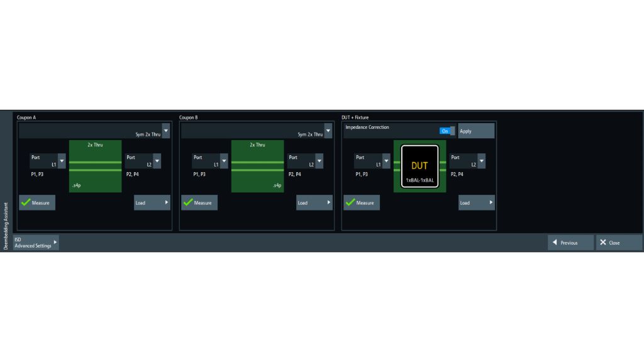Expand DUT + Fixture Port L2 dropdown
The width and height of the screenshot is (644, 362).
click(481, 161)
